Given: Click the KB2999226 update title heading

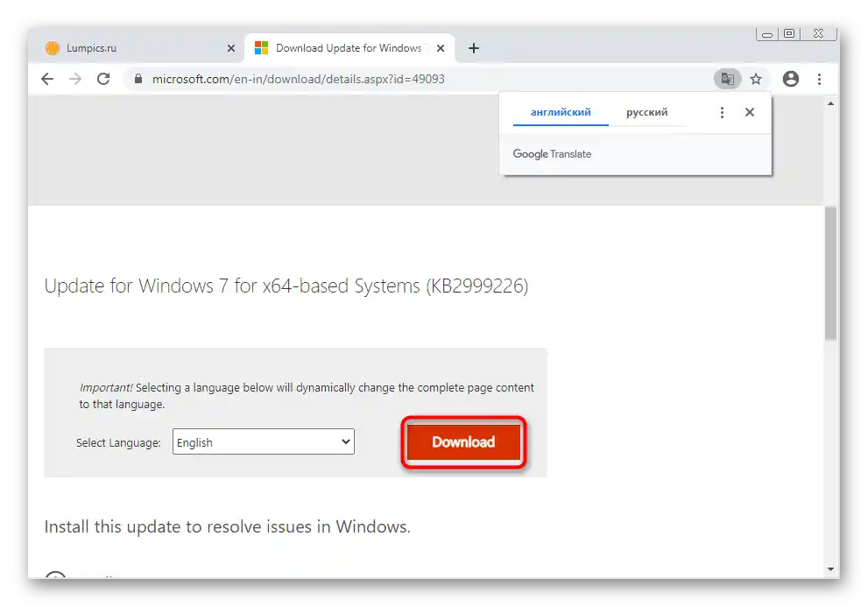Looking at the screenshot, I should (x=286, y=286).
